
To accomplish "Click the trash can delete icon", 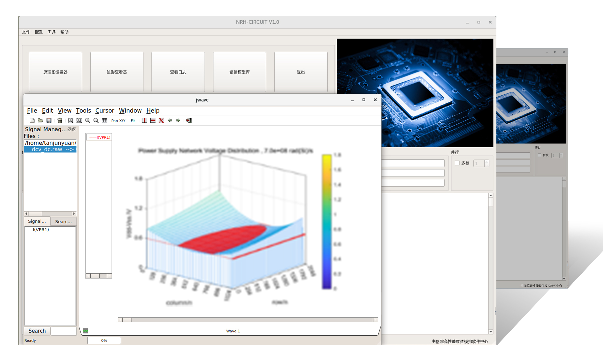I will 60,120.
